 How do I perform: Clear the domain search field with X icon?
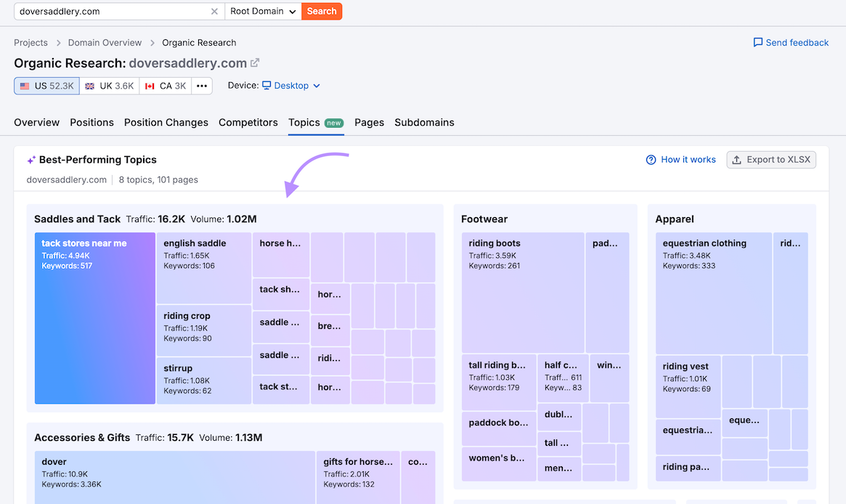[x=214, y=12]
